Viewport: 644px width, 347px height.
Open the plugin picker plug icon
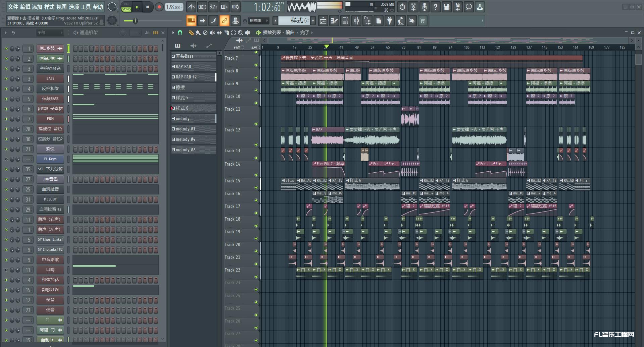click(x=390, y=21)
